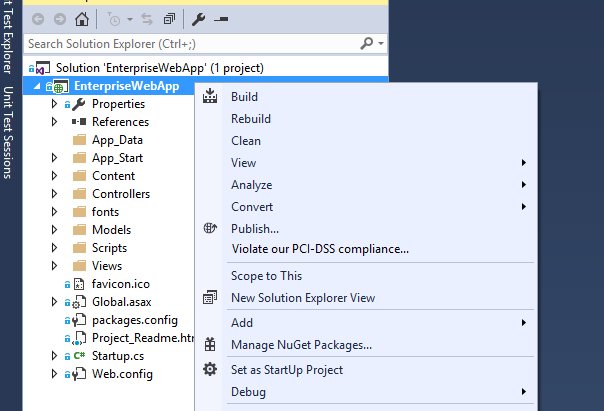Screen dimensions: 604x411
Task: Click the Collapse All toolbar icon
Action: pos(169,19)
